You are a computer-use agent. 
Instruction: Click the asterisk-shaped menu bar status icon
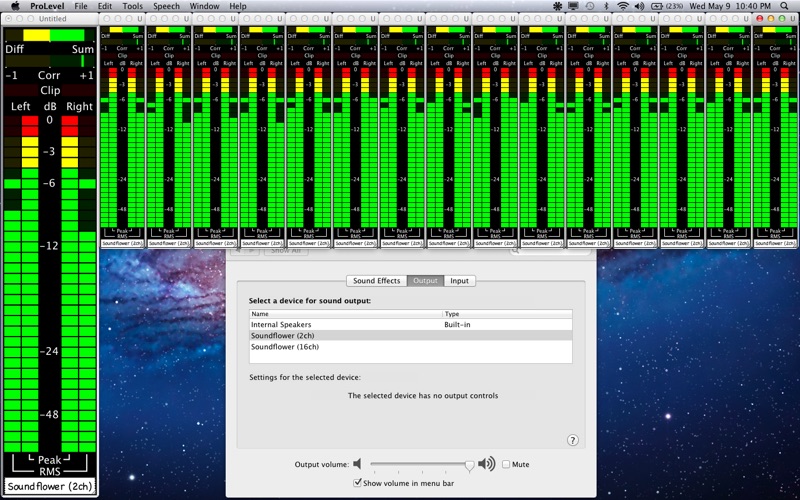coord(557,6)
